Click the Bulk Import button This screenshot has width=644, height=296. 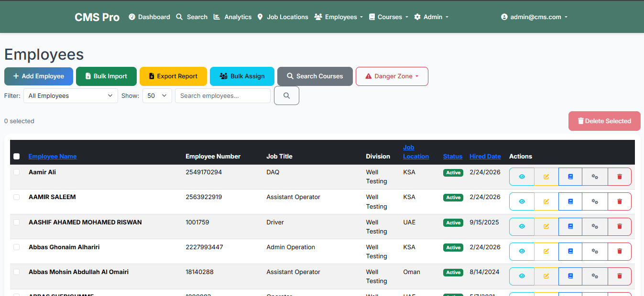(106, 76)
